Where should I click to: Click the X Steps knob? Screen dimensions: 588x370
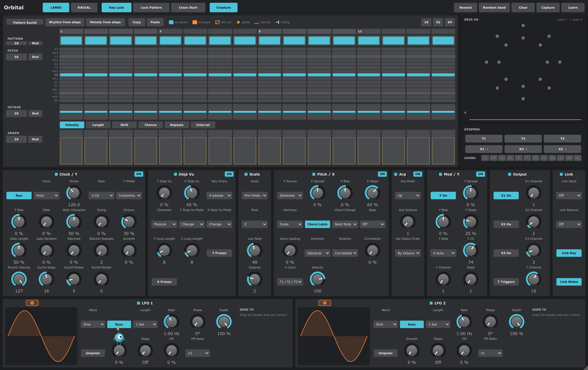coord(372,193)
